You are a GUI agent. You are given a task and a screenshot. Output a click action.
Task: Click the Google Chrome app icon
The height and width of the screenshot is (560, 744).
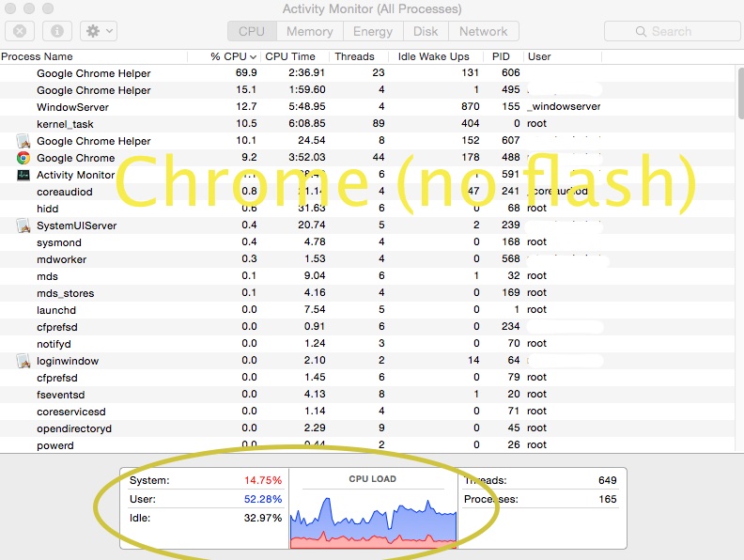(23, 158)
